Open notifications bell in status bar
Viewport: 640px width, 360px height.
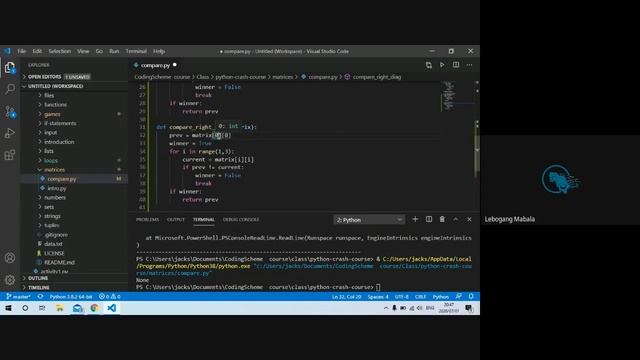pos(471,296)
